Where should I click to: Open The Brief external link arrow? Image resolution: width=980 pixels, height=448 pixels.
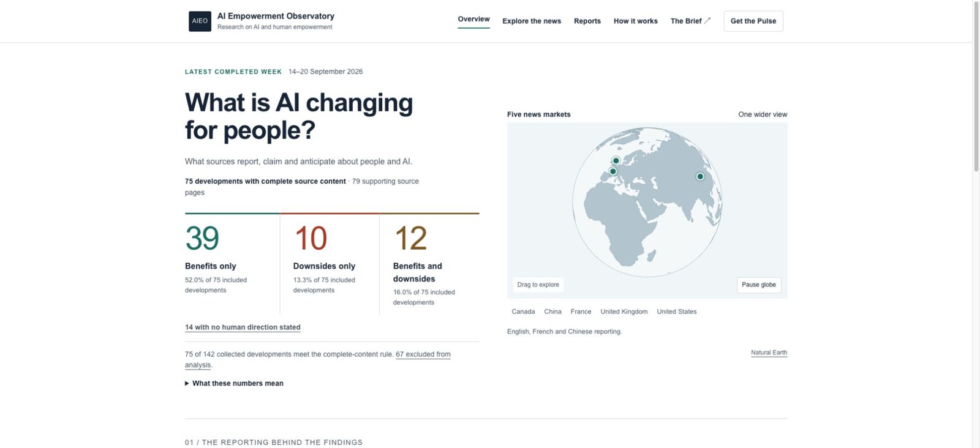click(x=707, y=21)
